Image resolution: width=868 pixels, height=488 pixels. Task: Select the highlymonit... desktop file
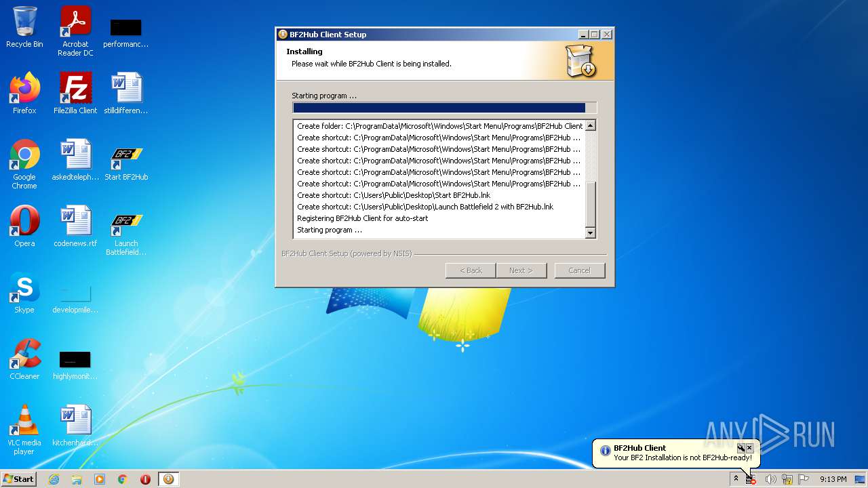[75, 365]
